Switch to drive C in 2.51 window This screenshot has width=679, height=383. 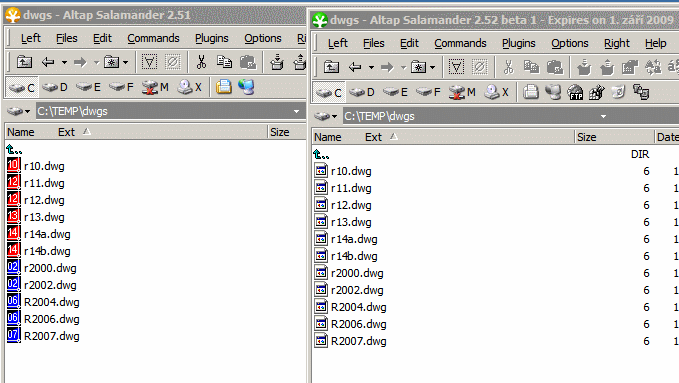click(x=22, y=88)
